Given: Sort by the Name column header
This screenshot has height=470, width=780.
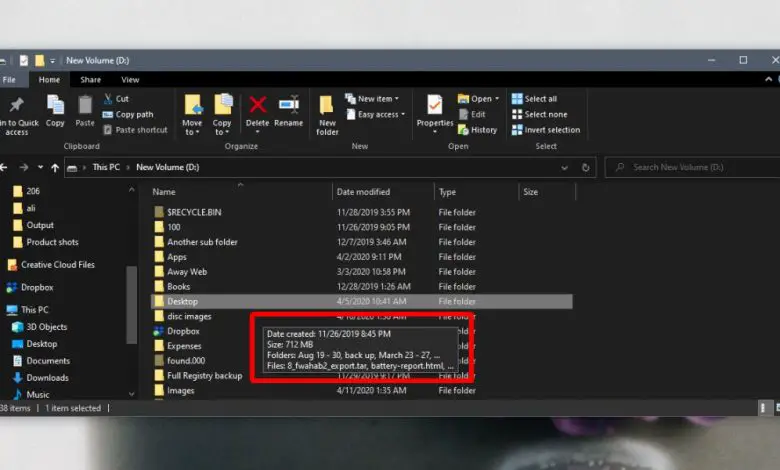Looking at the screenshot, I should click(x=164, y=191).
